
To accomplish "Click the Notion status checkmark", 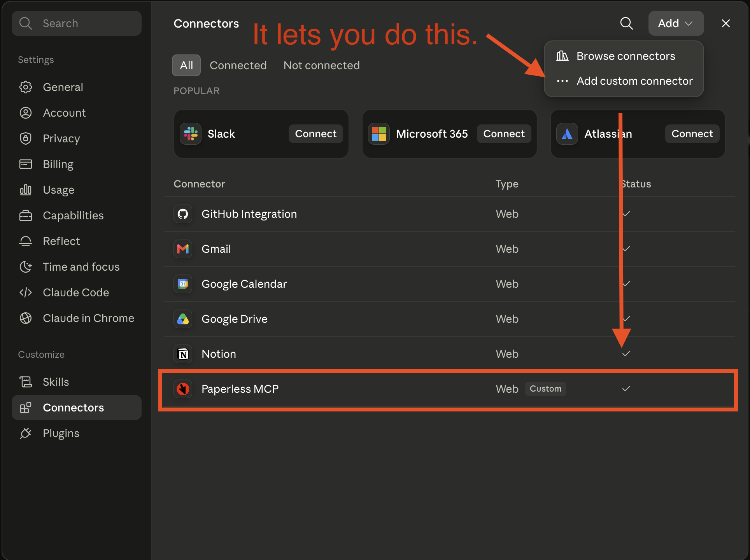I will [x=626, y=353].
